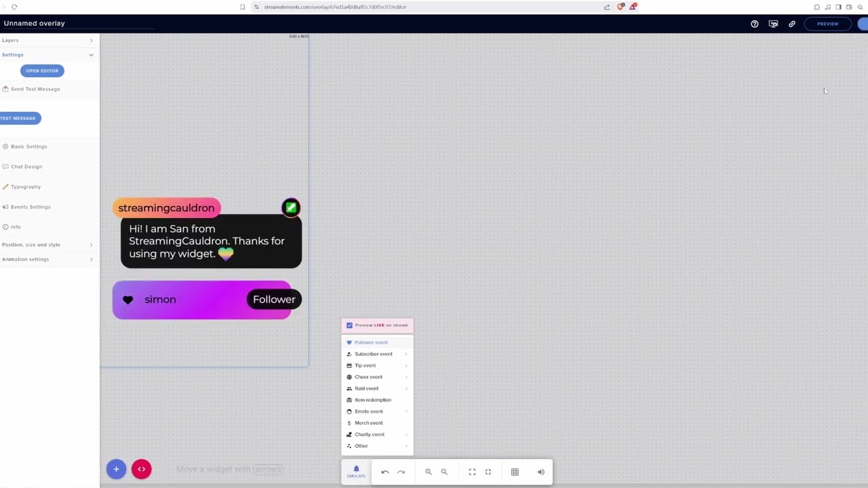Click the black Follower label pill
Viewport: 868px width, 488px height.
coord(274,300)
